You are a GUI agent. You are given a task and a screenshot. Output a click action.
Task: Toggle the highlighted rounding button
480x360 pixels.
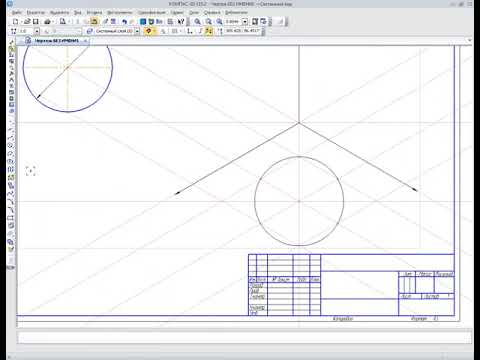coord(209,31)
